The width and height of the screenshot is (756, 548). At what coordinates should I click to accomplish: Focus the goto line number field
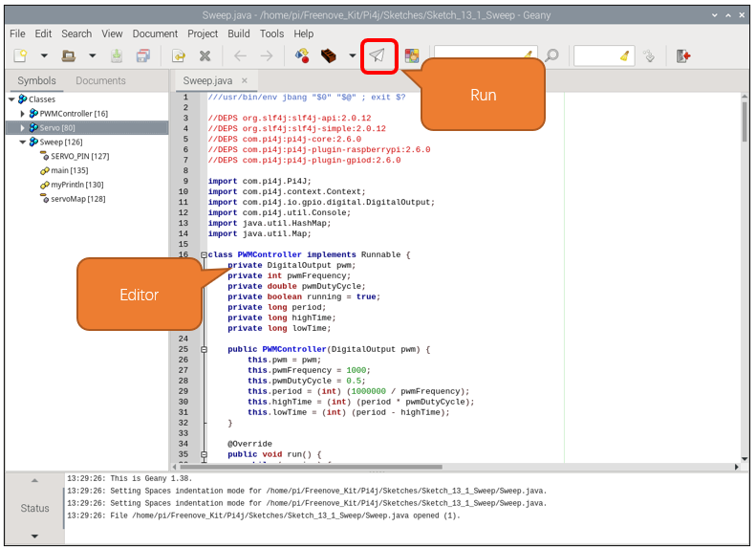(604, 56)
